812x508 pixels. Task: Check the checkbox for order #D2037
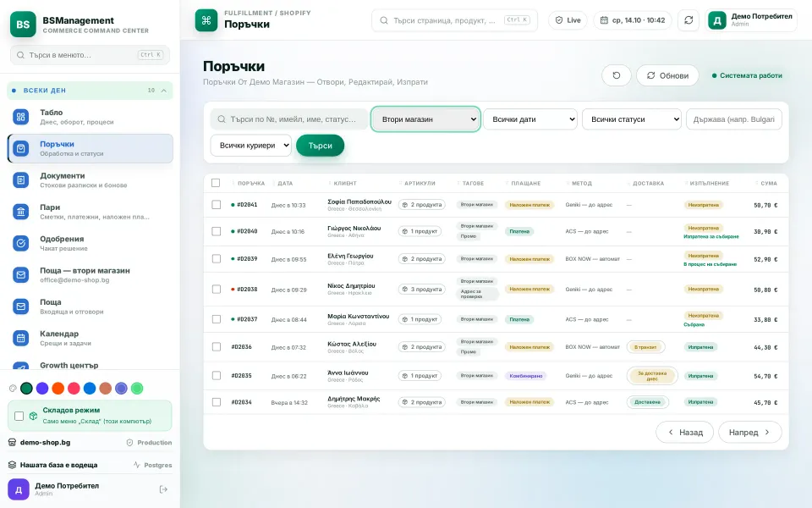coord(217,319)
